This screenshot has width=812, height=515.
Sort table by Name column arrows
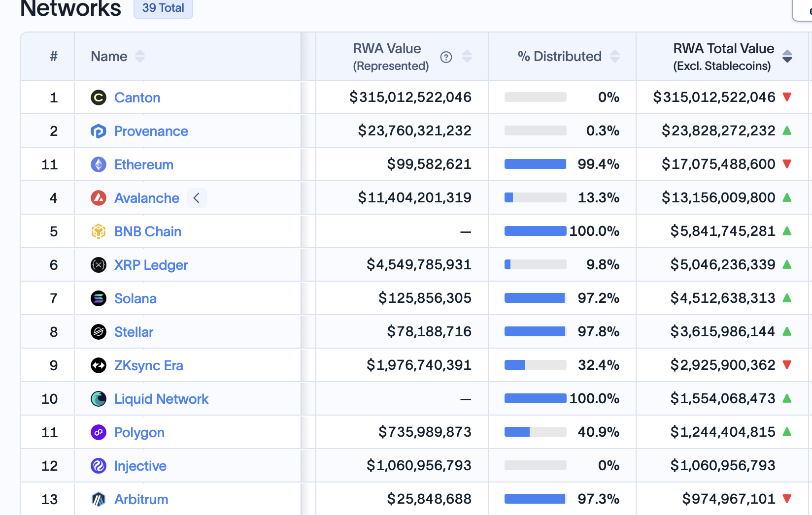pyautogui.click(x=140, y=57)
